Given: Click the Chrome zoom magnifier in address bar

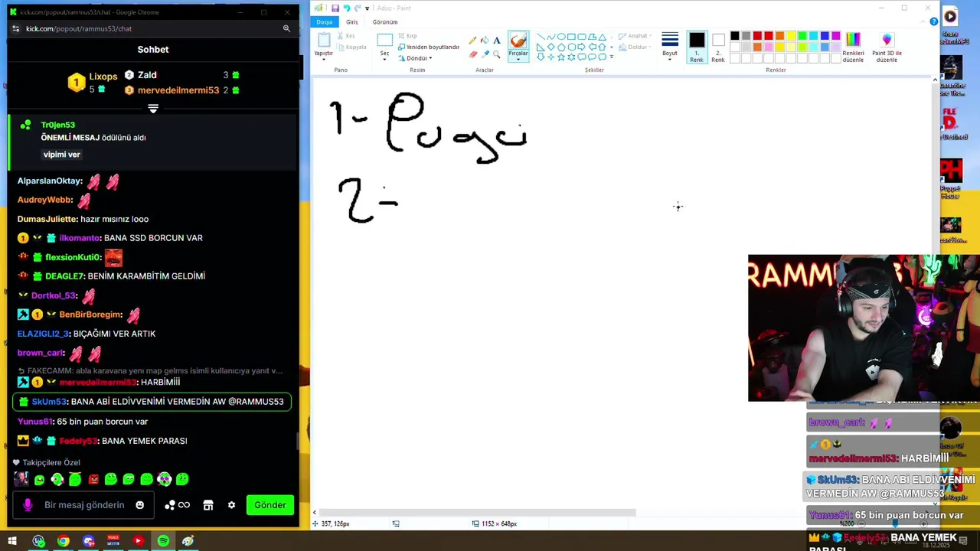Looking at the screenshot, I should coord(286,28).
